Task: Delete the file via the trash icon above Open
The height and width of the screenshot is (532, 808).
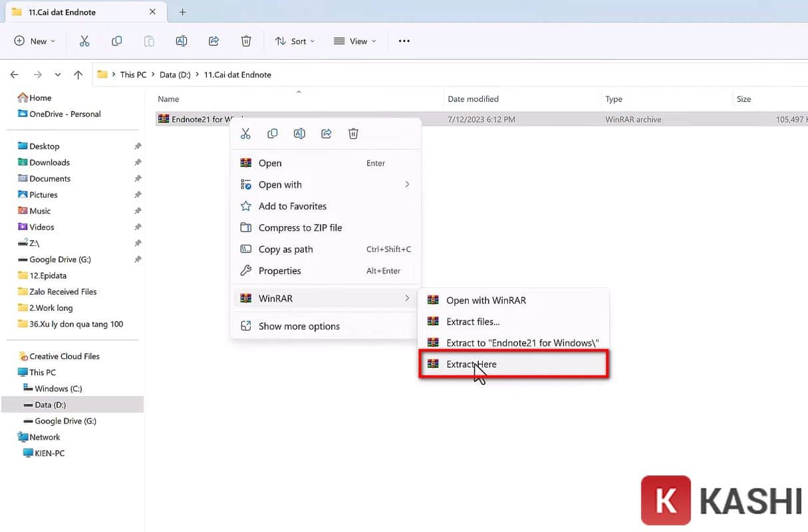Action: point(353,133)
